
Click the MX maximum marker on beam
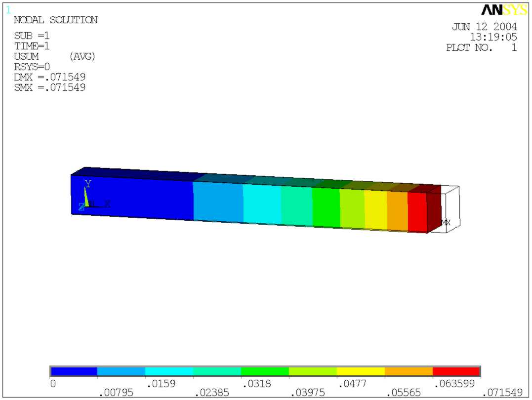(446, 223)
